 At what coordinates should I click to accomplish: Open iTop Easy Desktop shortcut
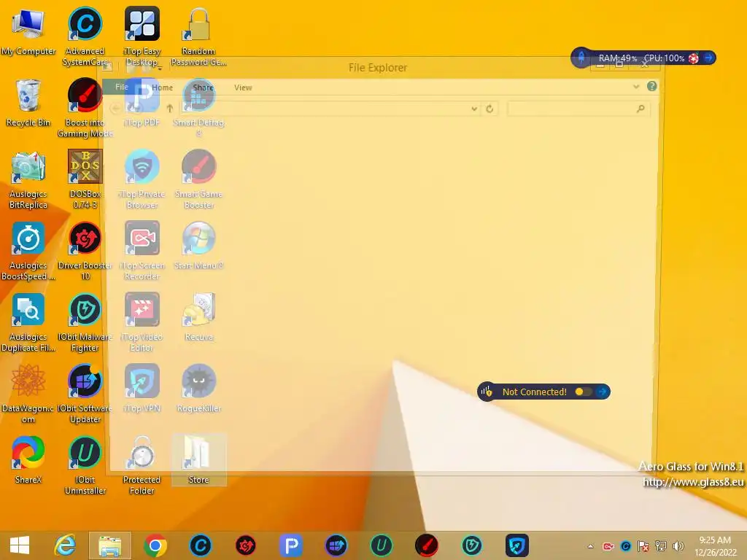click(142, 36)
